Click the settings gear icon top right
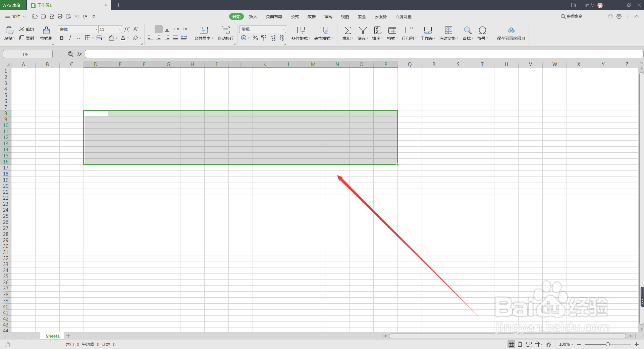Image resolution: width=644 pixels, height=349 pixels. (x=619, y=16)
